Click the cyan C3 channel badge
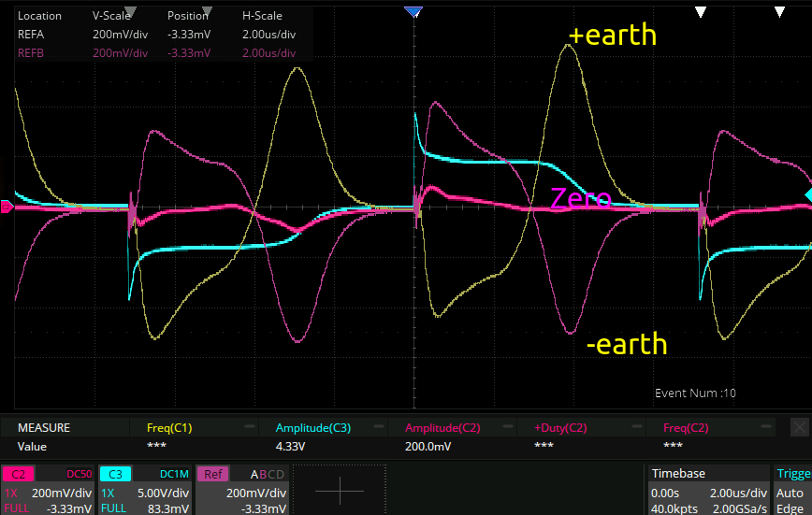 pyautogui.click(x=114, y=474)
